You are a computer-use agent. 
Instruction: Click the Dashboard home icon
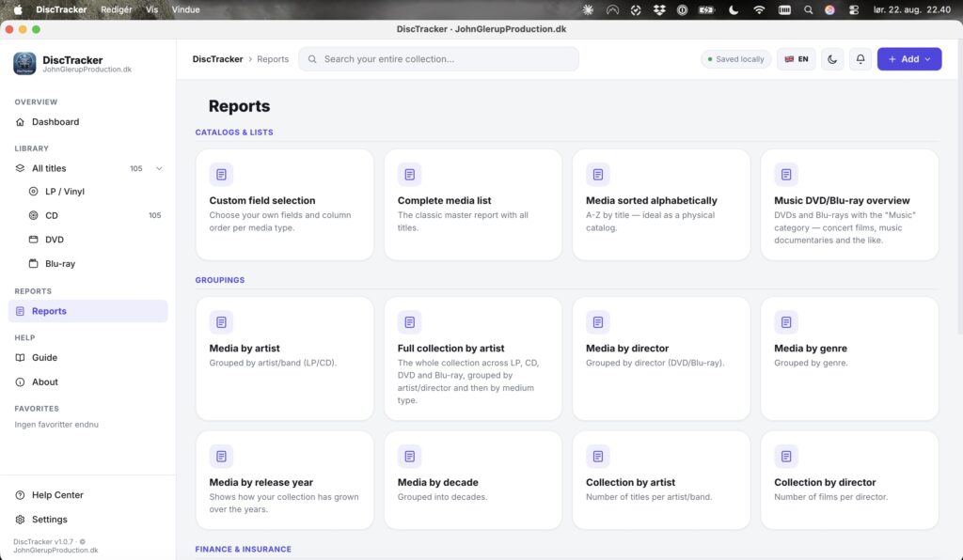[21, 122]
